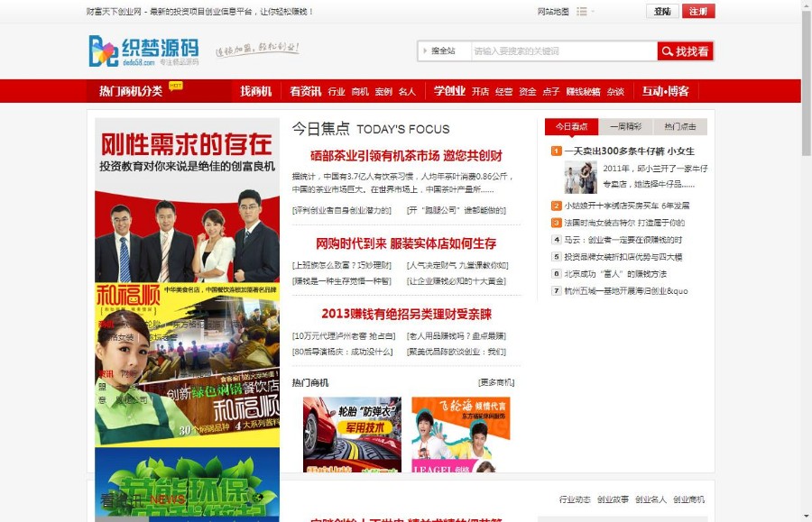Image resolution: width=812 pixels, height=522 pixels.
Task: Open the 看资讯 navigation item
Action: point(306,92)
